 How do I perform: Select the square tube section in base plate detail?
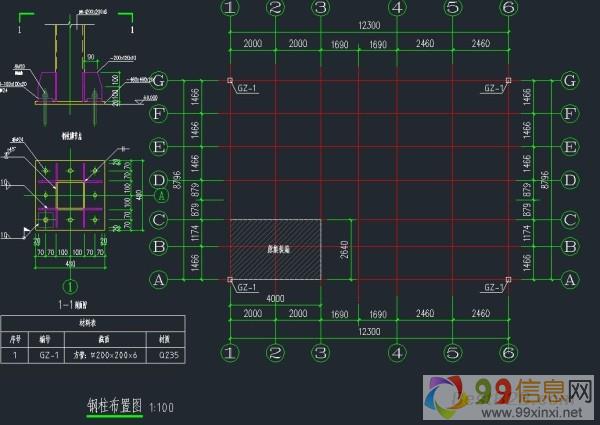pos(69,195)
